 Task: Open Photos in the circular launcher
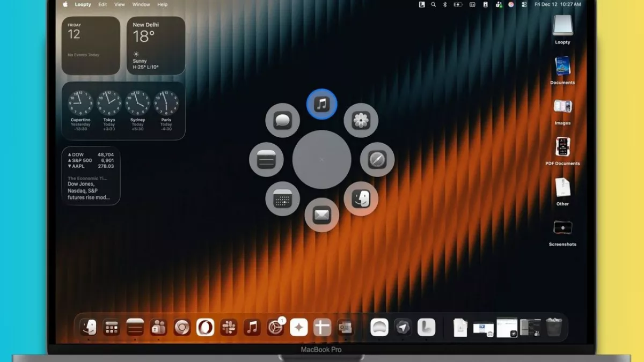[x=361, y=120]
